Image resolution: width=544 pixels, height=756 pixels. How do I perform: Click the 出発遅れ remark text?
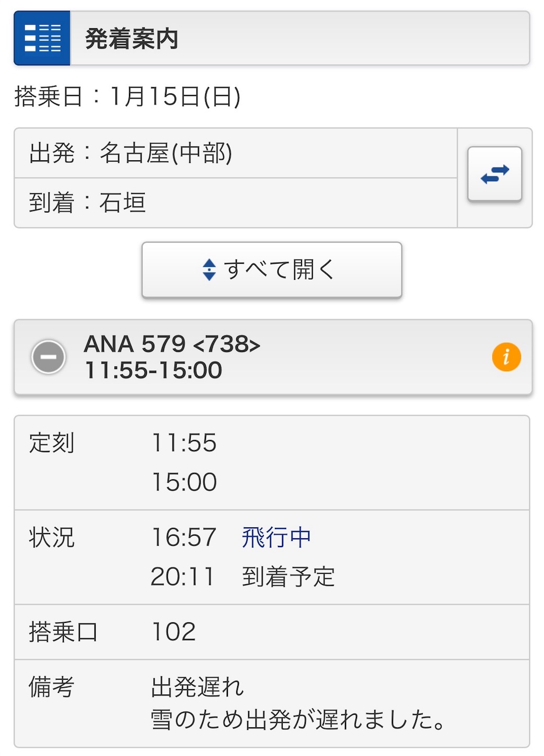(x=197, y=687)
